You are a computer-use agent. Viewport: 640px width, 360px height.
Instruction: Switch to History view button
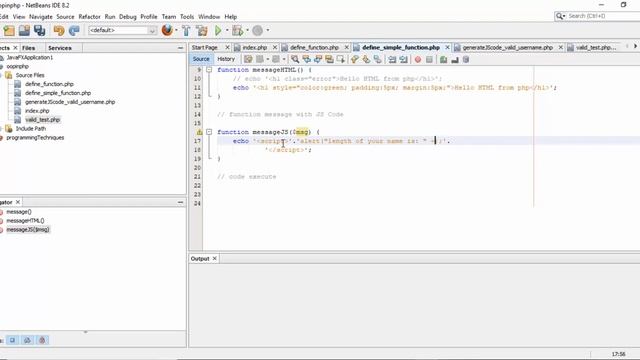coord(226,59)
